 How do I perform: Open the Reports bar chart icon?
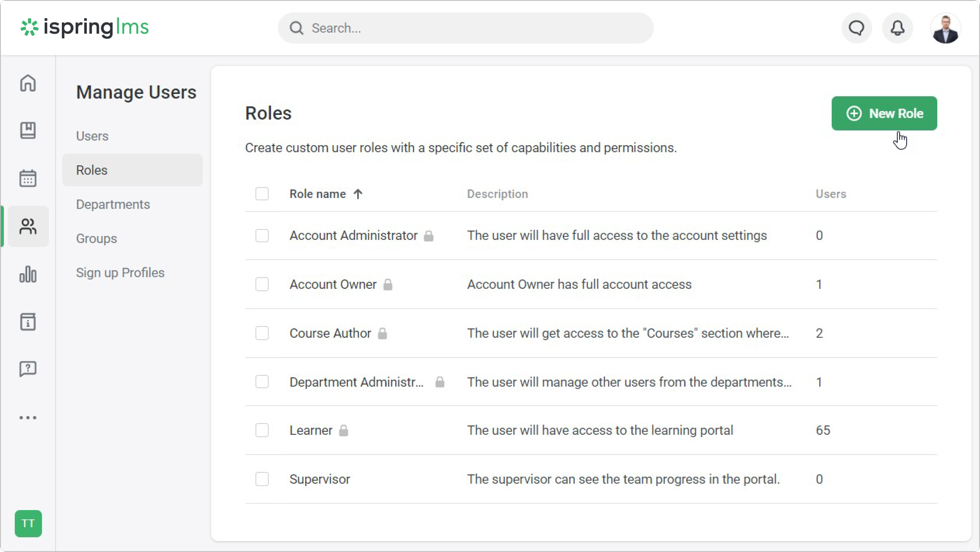tap(28, 274)
